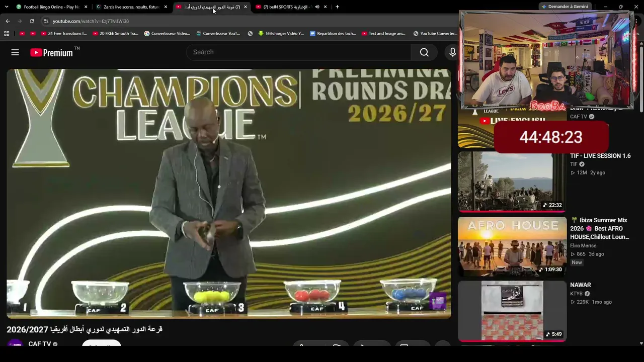The image size is (644, 362).
Task: Open the YouTube guide hamburger menu
Action: (15, 52)
